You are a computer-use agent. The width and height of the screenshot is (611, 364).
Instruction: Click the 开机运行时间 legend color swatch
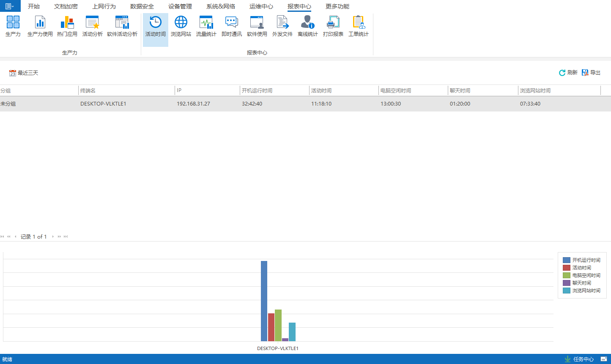566,260
